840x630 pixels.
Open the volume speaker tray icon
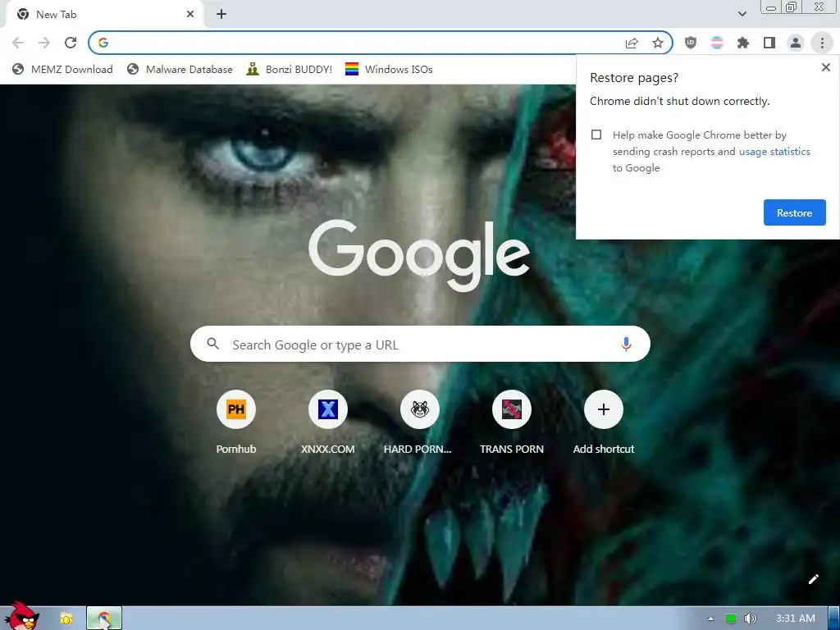click(750, 619)
